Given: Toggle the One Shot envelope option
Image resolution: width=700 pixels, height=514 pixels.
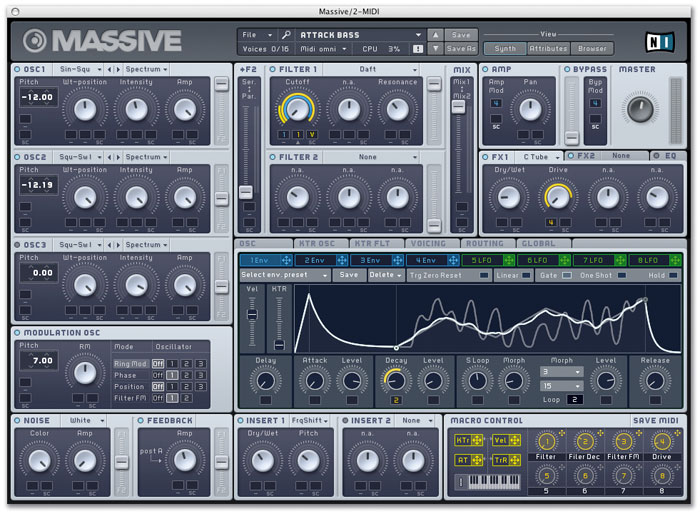Looking at the screenshot, I should (x=621, y=275).
